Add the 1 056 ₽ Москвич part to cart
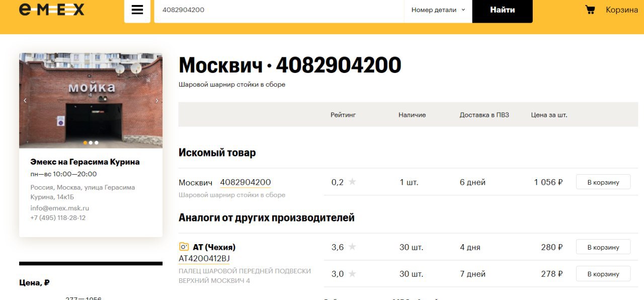This screenshot has width=644, height=300. tap(603, 182)
